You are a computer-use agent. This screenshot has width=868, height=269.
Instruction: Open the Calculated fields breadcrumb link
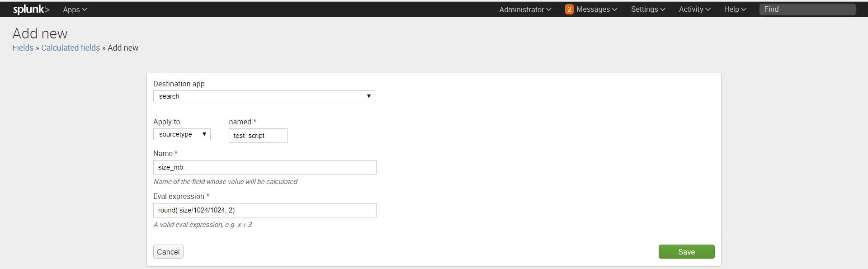71,47
